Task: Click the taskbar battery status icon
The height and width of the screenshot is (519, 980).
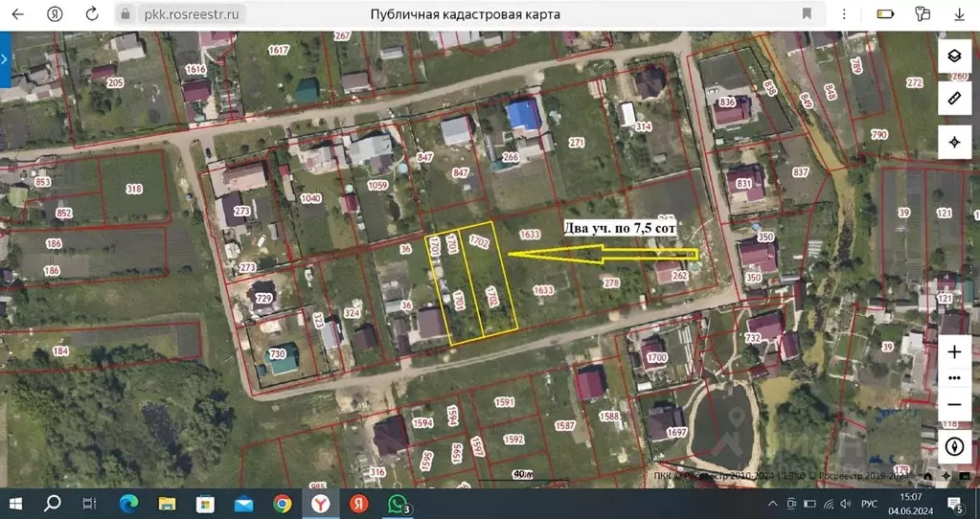Action: point(810,504)
